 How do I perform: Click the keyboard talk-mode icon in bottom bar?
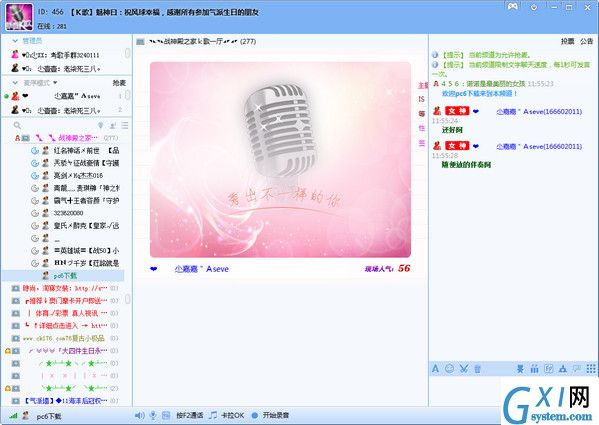tap(166, 415)
